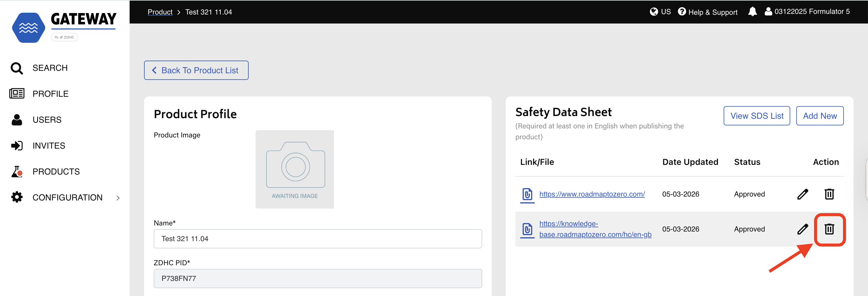Image resolution: width=868 pixels, height=296 pixels.
Task: Open notifications via the bell icon
Action: tap(753, 11)
